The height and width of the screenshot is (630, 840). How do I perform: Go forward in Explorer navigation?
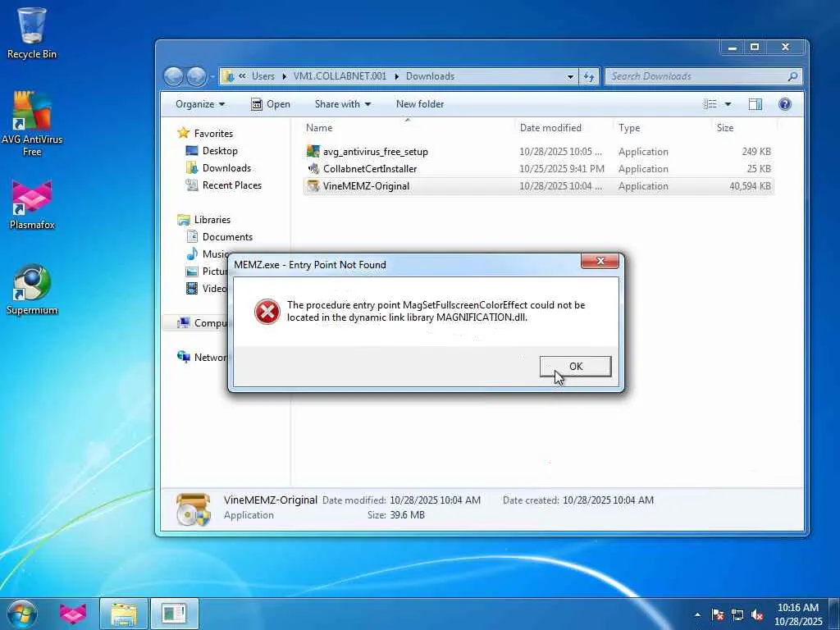196,76
